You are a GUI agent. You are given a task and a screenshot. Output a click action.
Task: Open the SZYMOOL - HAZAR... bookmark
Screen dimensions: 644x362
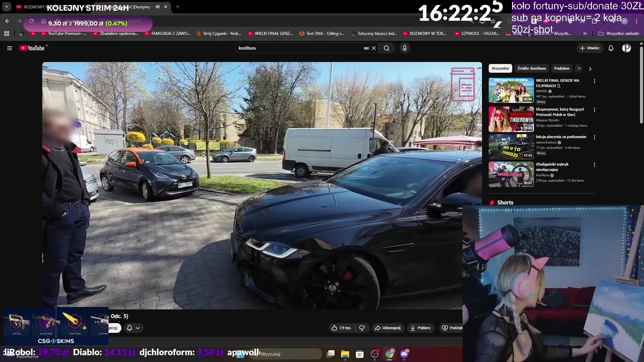click(x=476, y=33)
